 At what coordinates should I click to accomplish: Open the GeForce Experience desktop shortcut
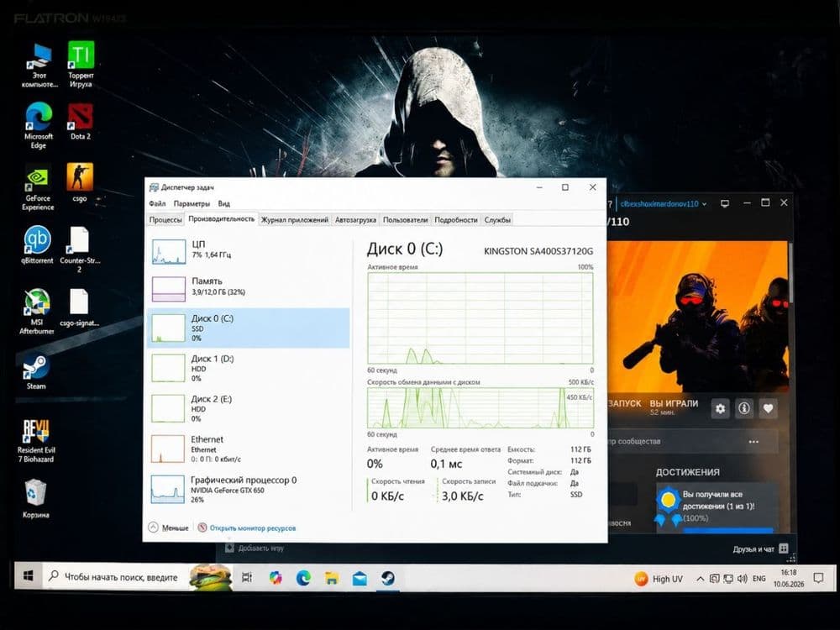(x=38, y=187)
